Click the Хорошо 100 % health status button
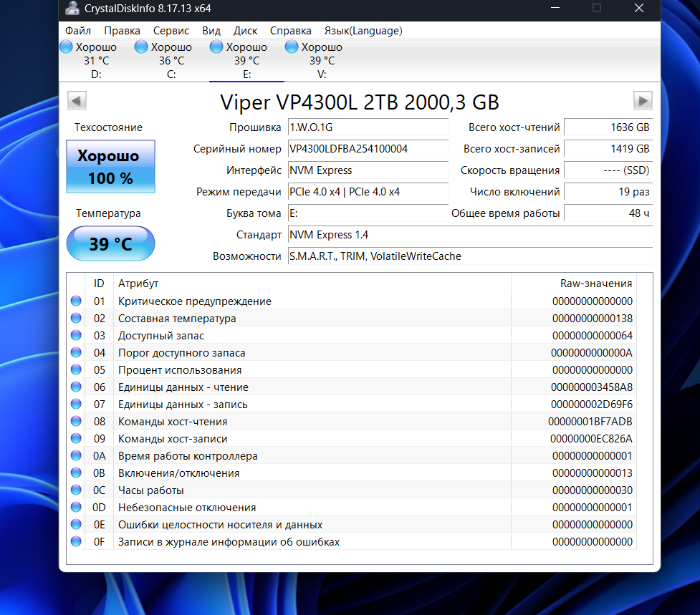This screenshot has width=700, height=615. [110, 167]
